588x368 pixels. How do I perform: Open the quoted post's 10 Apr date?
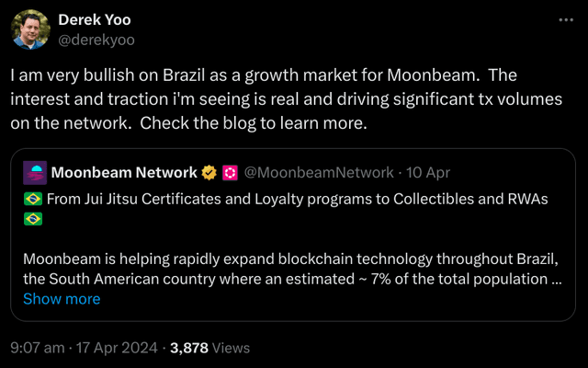[x=426, y=172]
